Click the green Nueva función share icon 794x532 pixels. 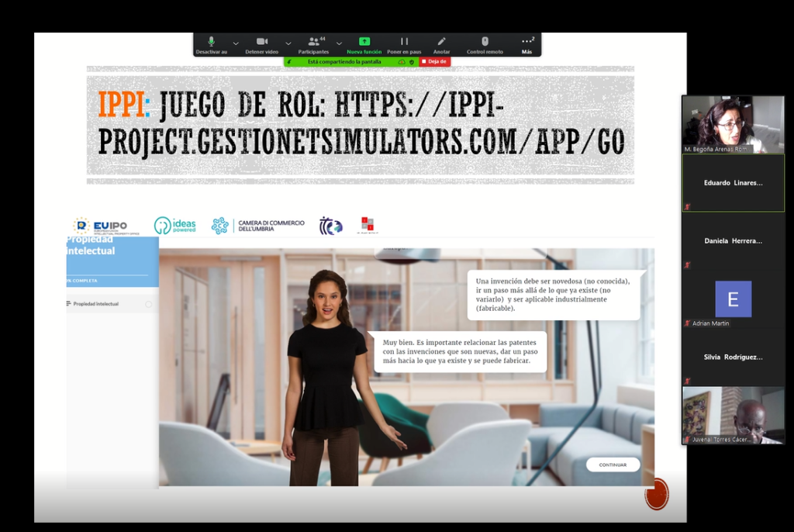tap(364, 42)
